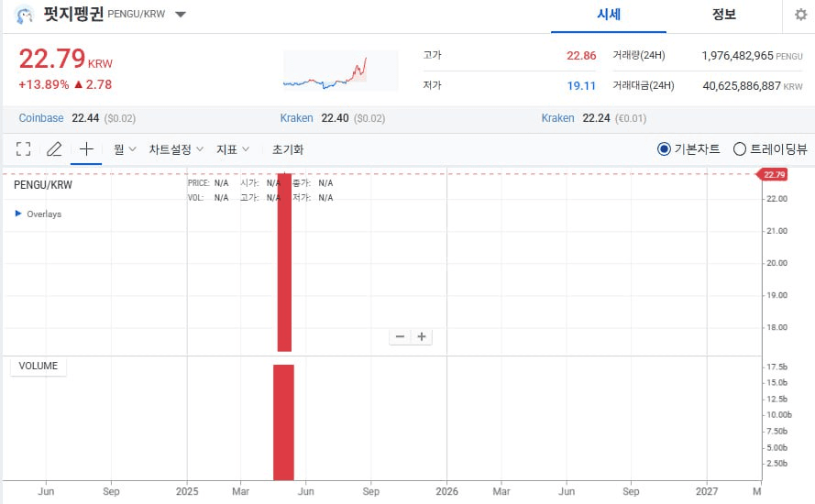
Task: Click the 초기화 reset button
Action: 288,149
